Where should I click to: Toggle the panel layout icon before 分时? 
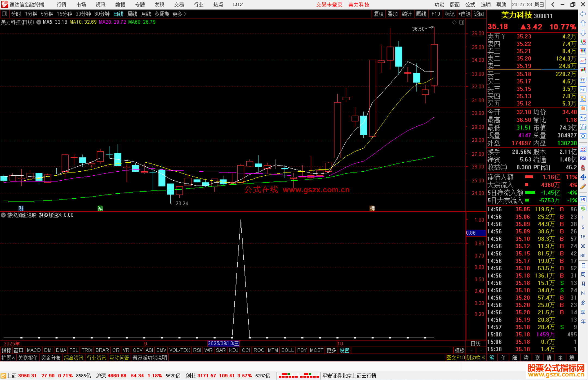coord(5,14)
